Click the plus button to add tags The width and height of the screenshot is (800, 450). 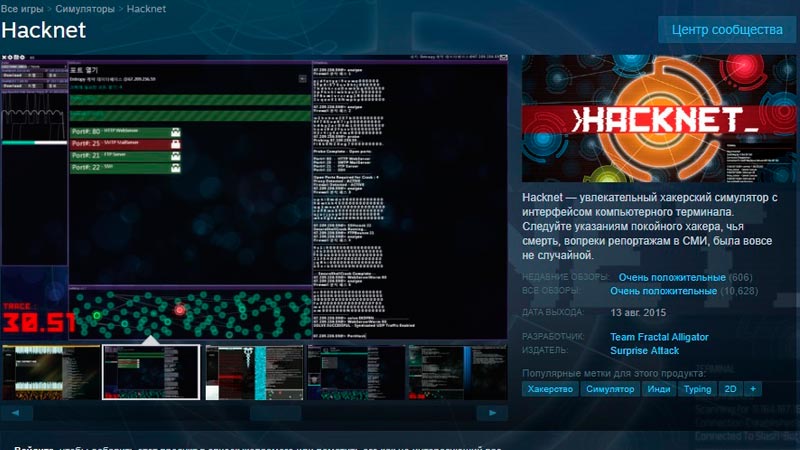(753, 389)
